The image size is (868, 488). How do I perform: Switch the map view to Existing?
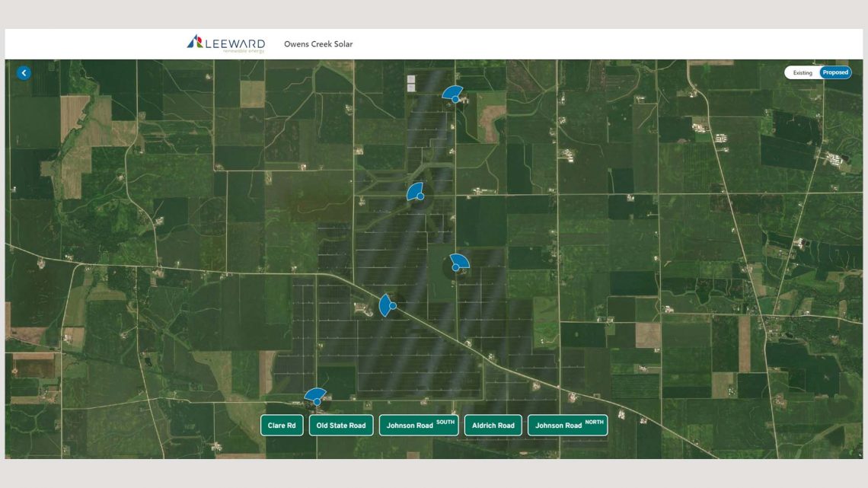click(802, 72)
